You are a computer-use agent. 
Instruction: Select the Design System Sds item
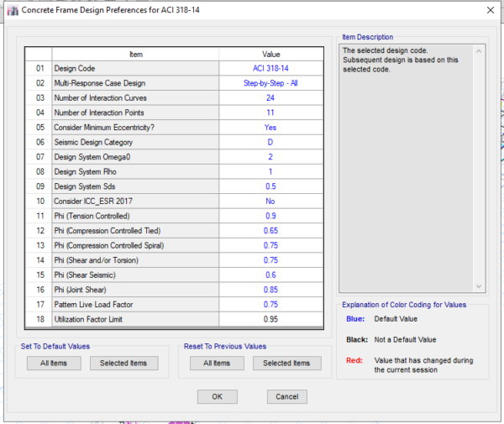click(x=135, y=186)
